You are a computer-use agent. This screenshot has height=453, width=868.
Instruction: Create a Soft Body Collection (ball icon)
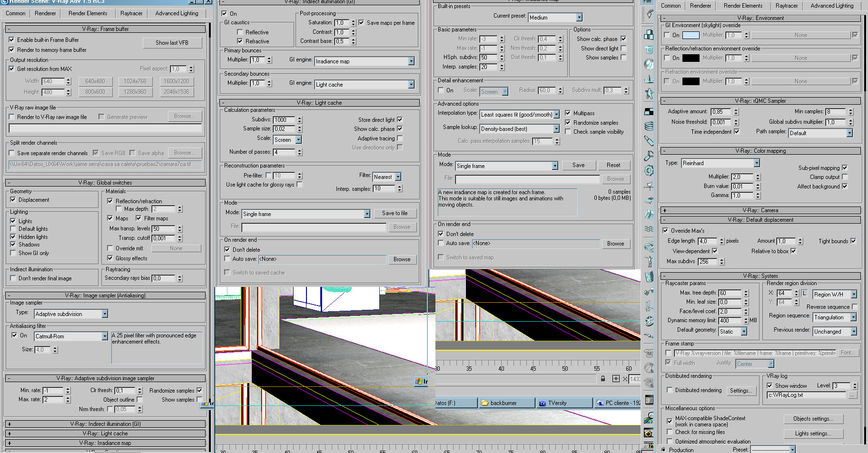[649, 64]
